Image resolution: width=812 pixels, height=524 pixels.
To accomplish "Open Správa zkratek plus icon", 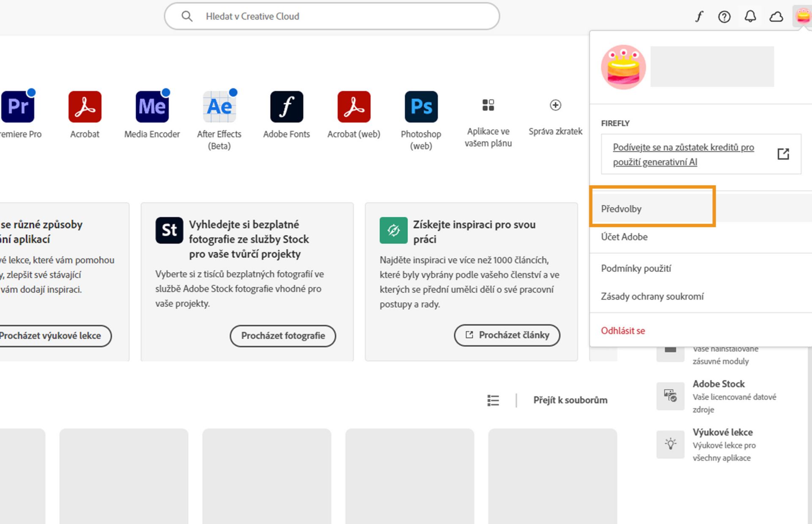I will click(555, 105).
